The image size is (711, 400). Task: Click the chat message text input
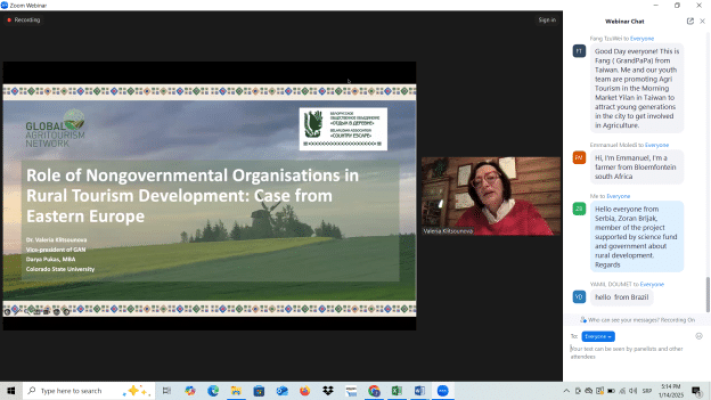point(630,352)
